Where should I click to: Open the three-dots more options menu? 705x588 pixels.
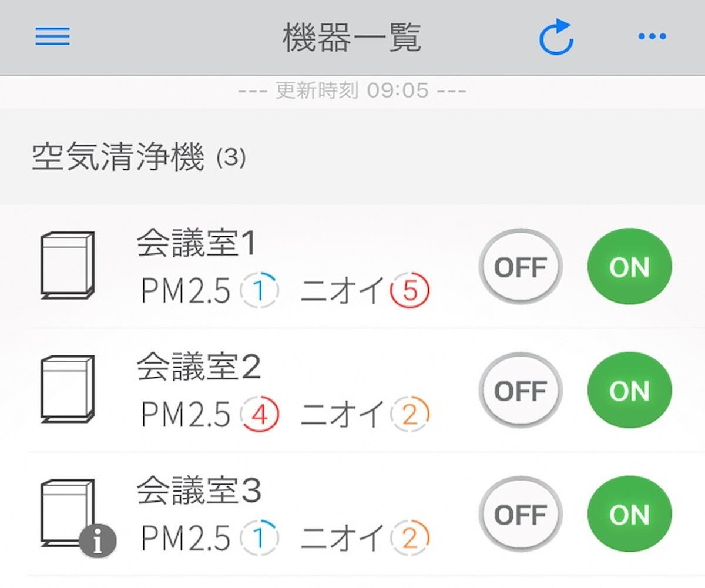[652, 37]
